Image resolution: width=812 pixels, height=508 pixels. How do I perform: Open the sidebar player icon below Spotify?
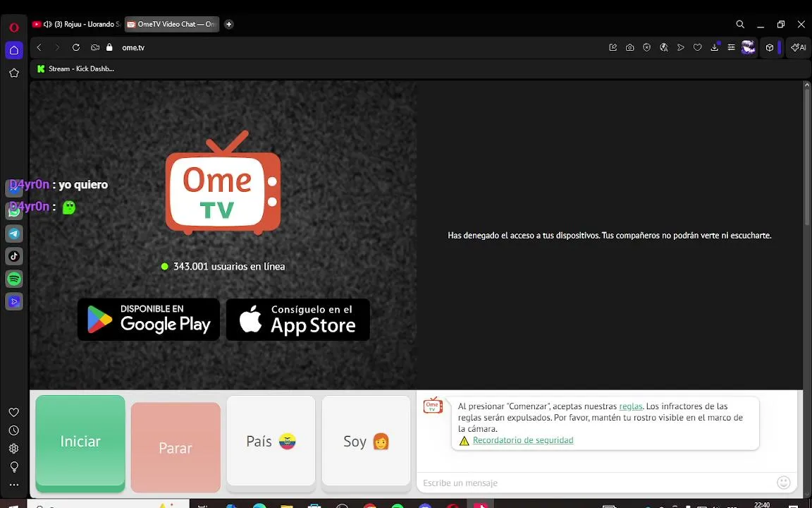(x=14, y=301)
